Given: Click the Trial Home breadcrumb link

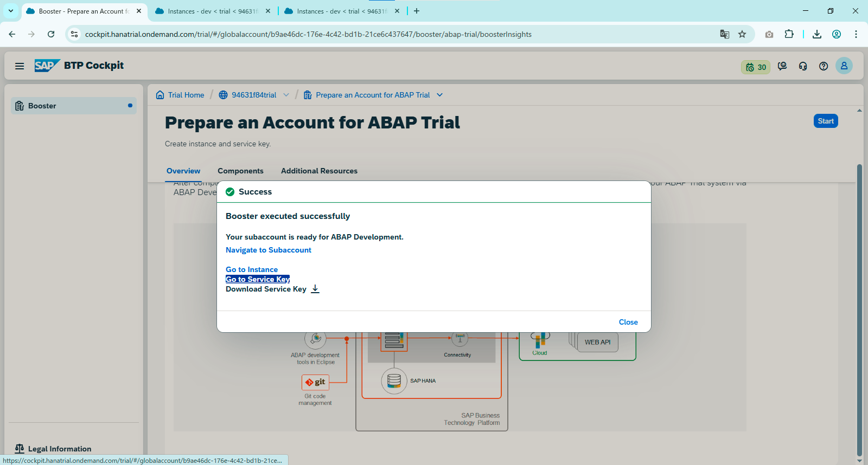Looking at the screenshot, I should [186, 95].
